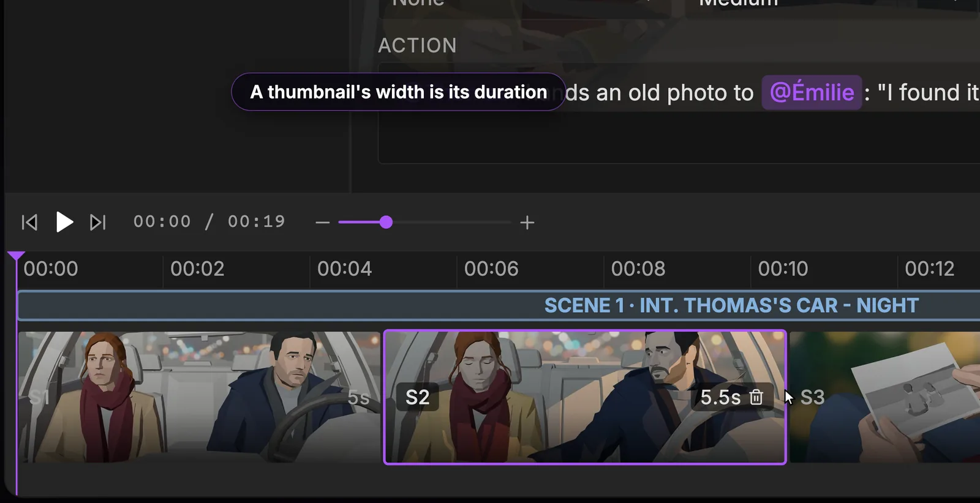Screen dimensions: 980x503
Task: Click the timeline zoom slider handle
Action: pyautogui.click(x=386, y=222)
